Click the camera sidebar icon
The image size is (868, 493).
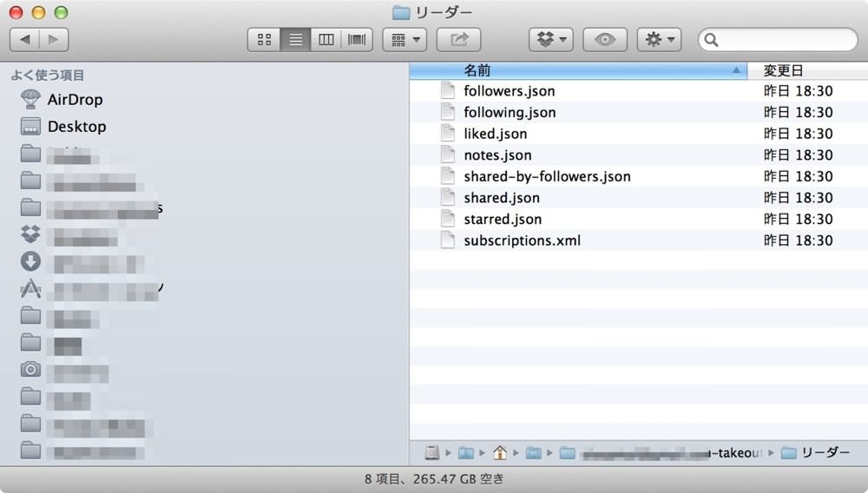[x=30, y=369]
